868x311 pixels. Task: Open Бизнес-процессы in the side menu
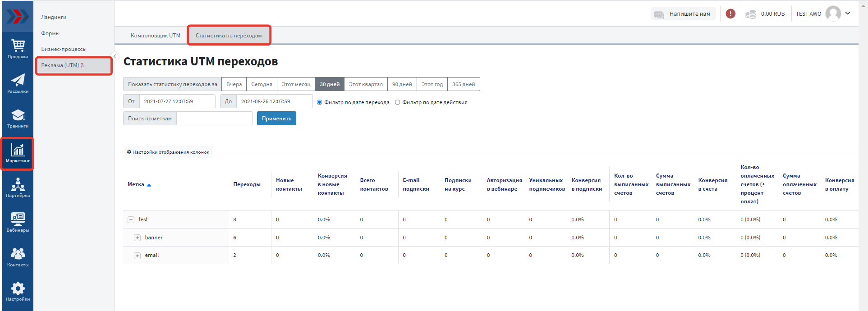point(64,49)
